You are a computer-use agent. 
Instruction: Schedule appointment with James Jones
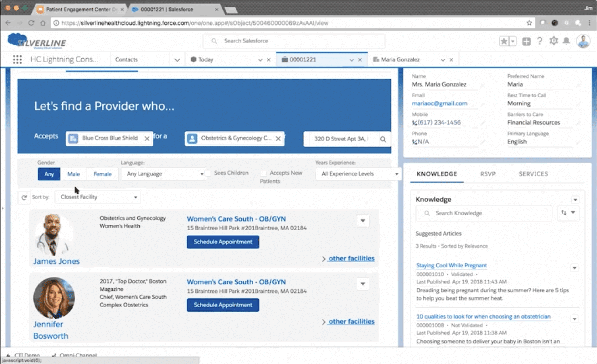coord(223,242)
